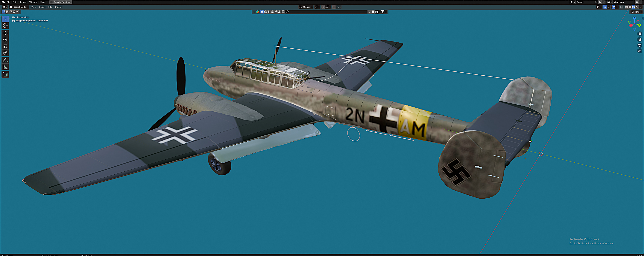This screenshot has height=256, width=644.
Task: Click the Y axis on navigation gizmo
Action: click(x=639, y=25)
